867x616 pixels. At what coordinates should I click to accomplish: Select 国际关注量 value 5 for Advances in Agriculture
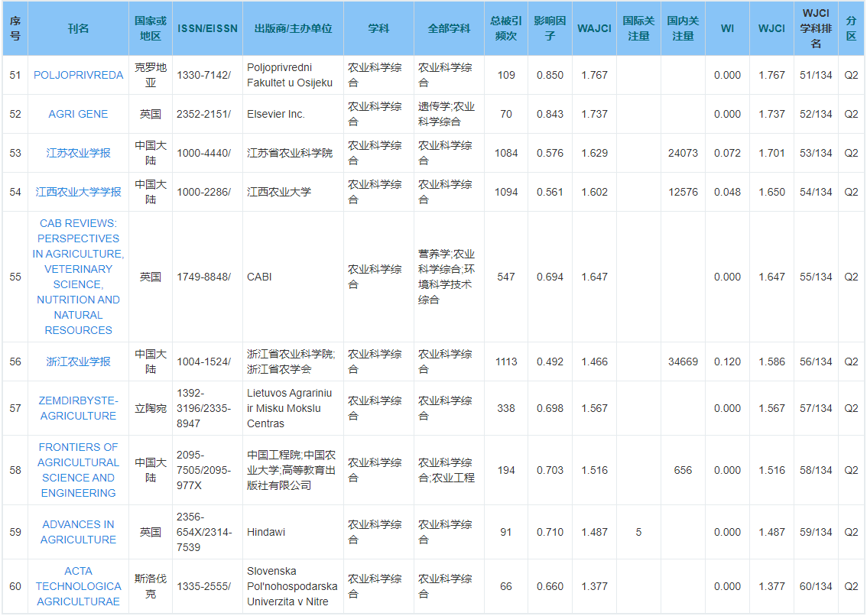638,532
